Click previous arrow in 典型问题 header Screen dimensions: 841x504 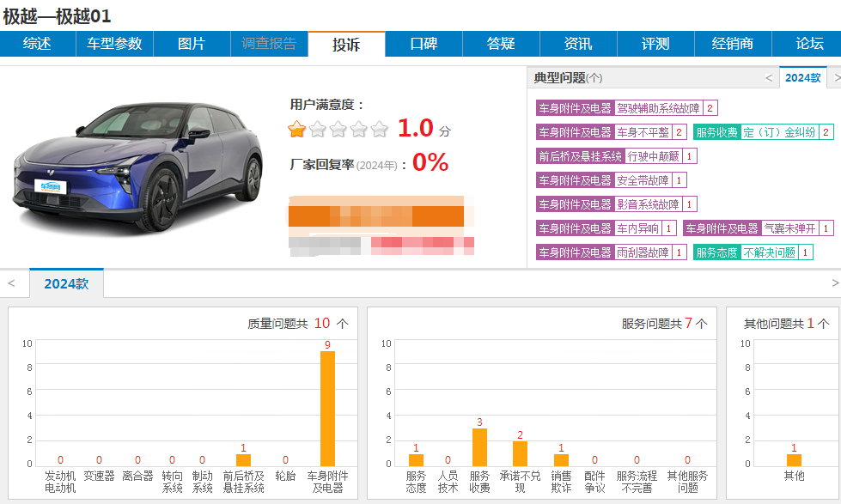tap(769, 78)
